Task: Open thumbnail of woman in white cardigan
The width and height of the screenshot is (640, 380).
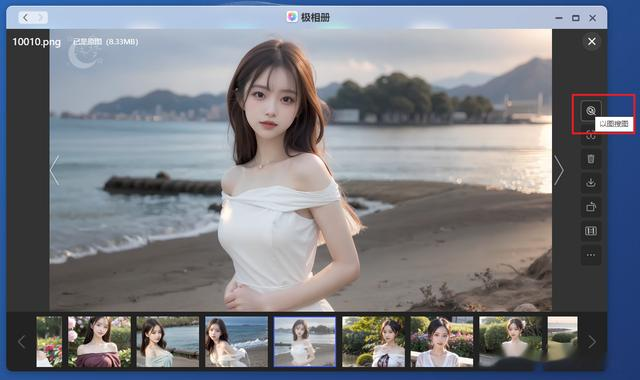Action: pyautogui.click(x=442, y=342)
